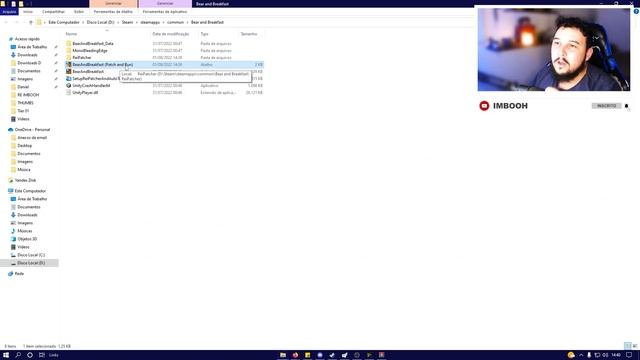Open Explorer help question mark
Screen dimensions: 640x360
click(636, 12)
